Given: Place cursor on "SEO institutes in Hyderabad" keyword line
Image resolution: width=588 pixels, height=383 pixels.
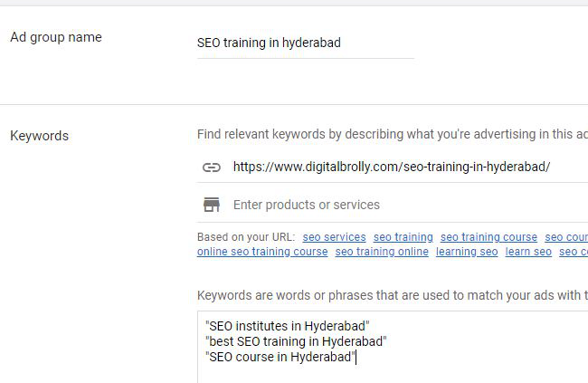Looking at the screenshot, I should pos(288,326).
